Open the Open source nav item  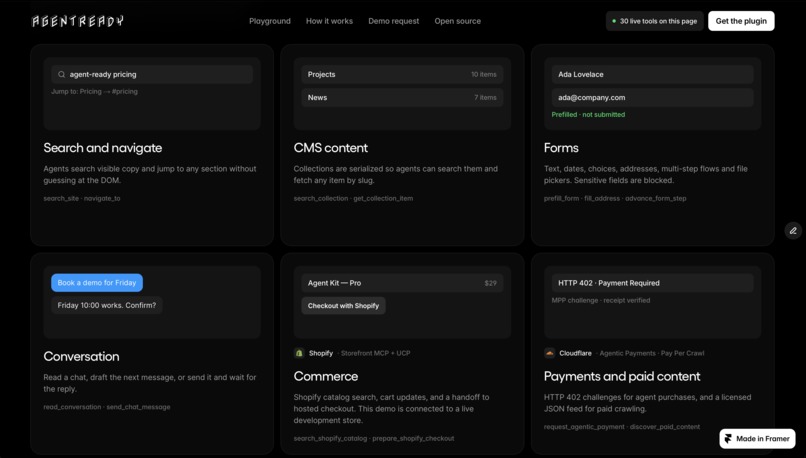457,21
